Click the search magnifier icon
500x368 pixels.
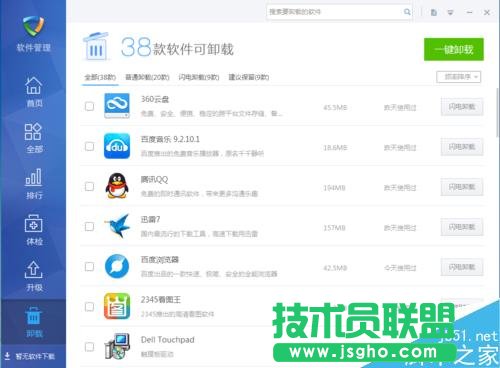[x=407, y=12]
